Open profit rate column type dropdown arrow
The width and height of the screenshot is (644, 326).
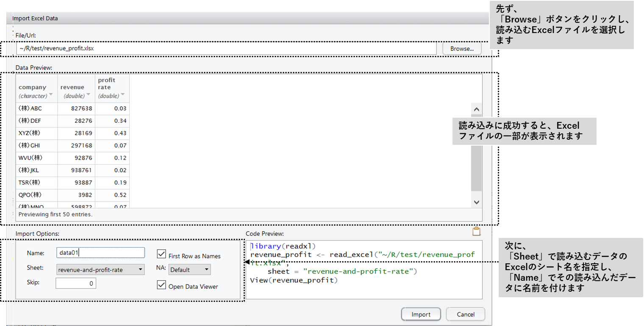(x=122, y=95)
